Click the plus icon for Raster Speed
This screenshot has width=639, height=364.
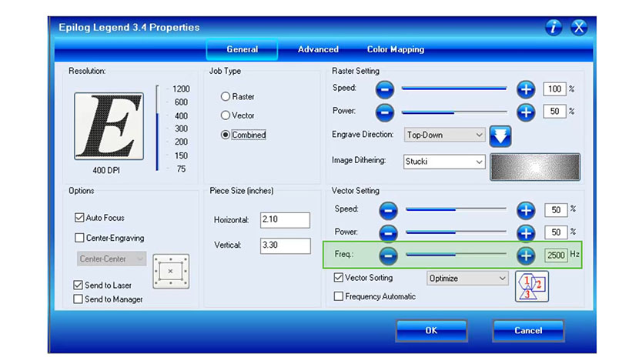click(526, 89)
